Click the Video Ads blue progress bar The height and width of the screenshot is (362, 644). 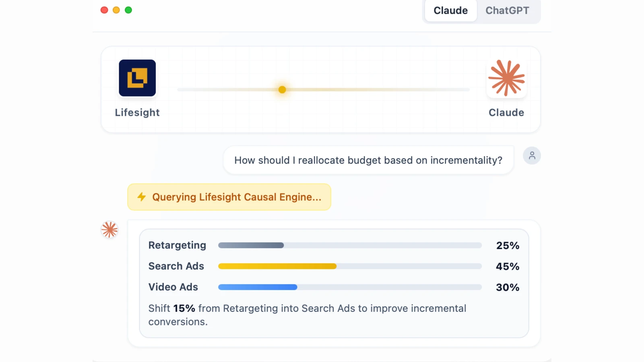coord(350,287)
